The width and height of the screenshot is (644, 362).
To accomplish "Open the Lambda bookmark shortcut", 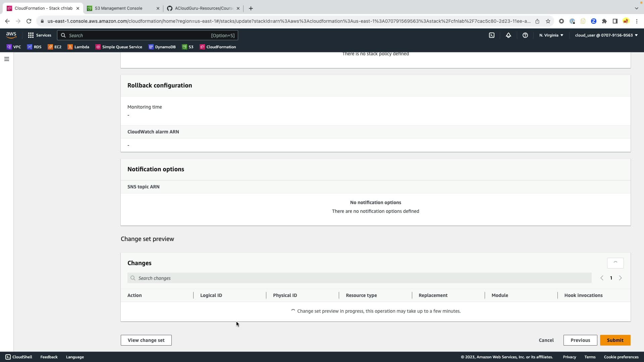I will [x=78, y=47].
